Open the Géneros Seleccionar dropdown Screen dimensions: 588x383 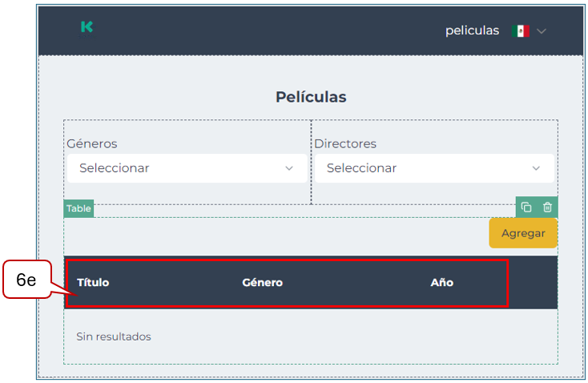(x=187, y=168)
